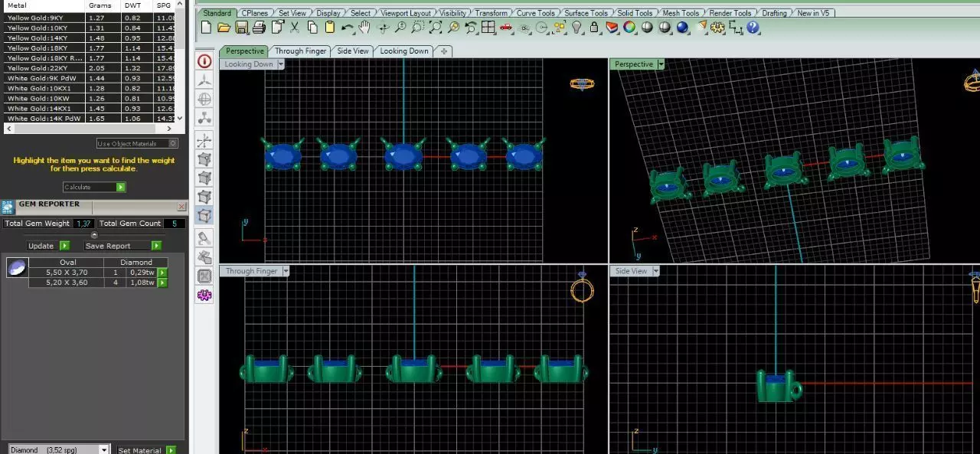Select the Through Finger viewport tab

pos(300,51)
